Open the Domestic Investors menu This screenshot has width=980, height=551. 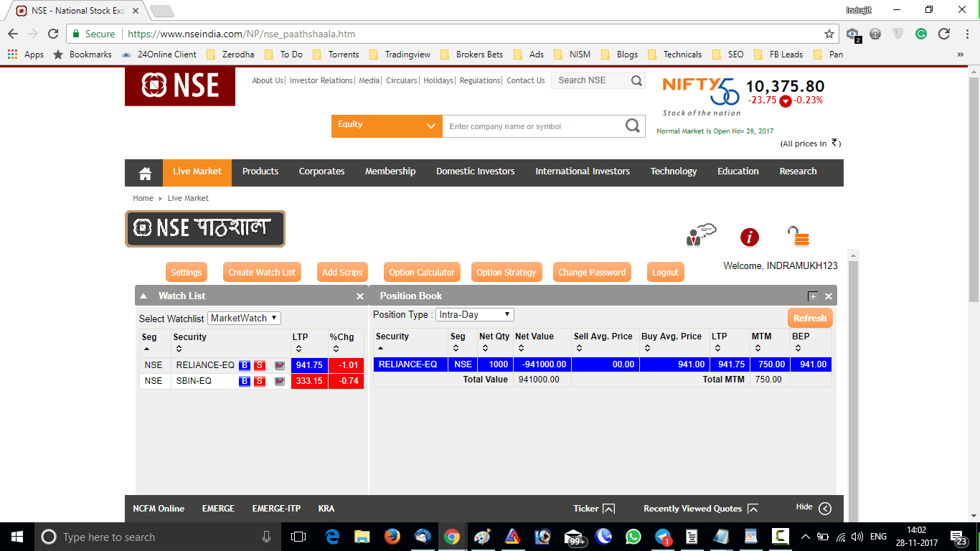tap(476, 171)
